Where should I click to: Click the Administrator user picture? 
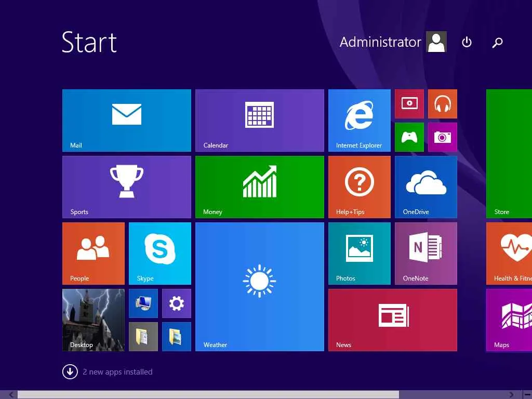pos(436,42)
